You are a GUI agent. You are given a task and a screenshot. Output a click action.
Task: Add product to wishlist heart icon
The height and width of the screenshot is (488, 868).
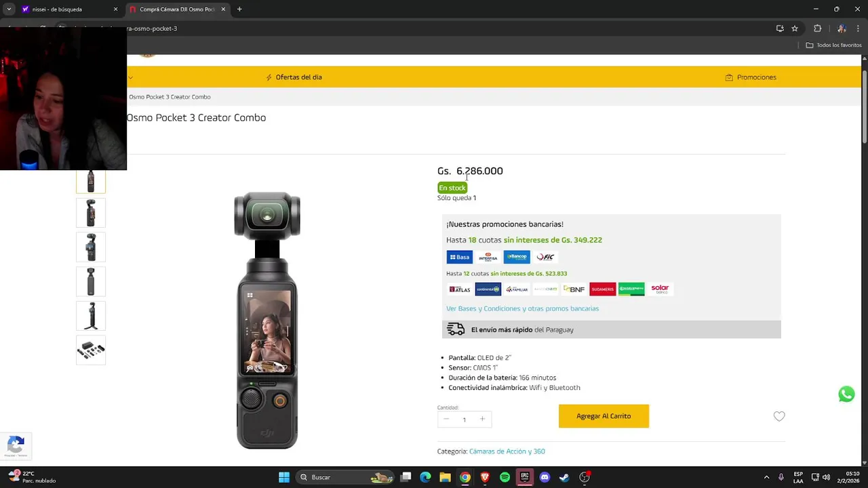pyautogui.click(x=779, y=416)
